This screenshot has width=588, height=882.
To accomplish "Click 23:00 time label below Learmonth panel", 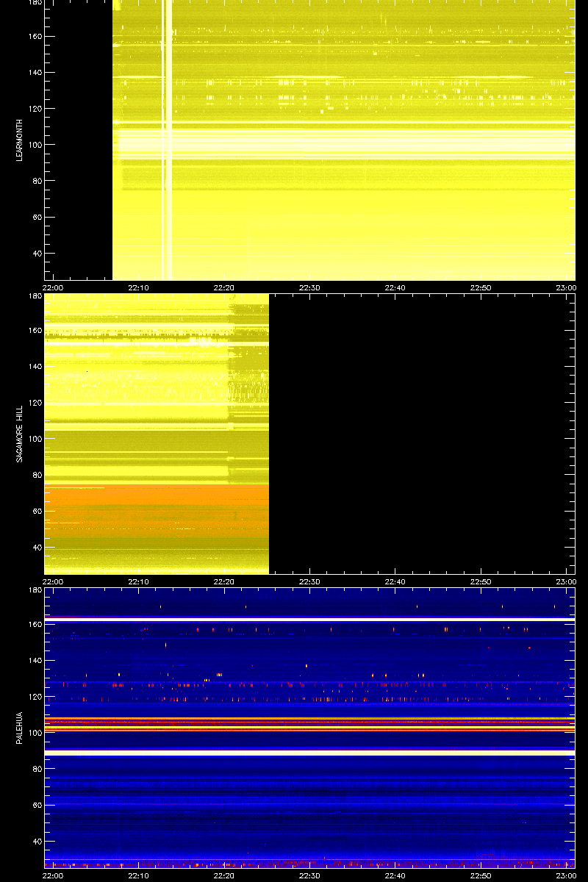I will click(x=565, y=288).
